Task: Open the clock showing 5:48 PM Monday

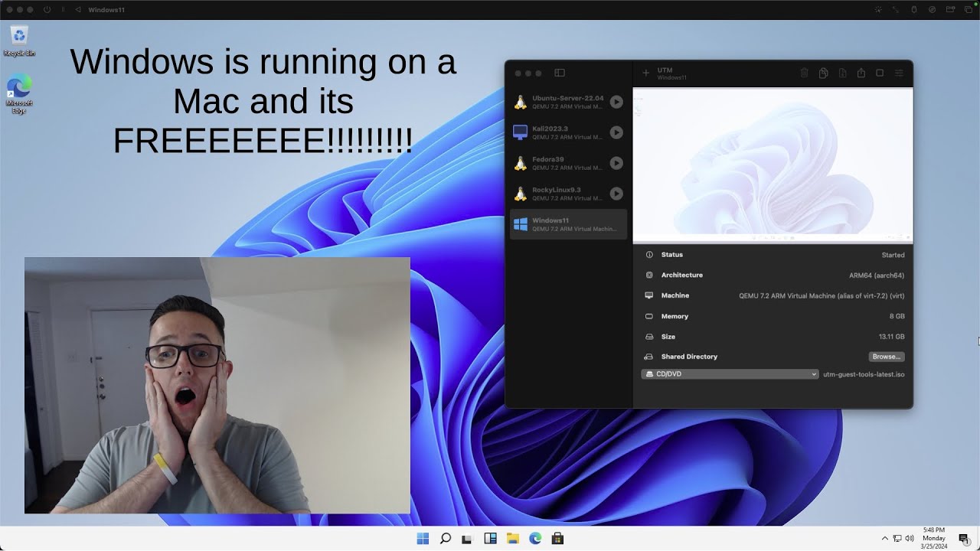Action: 934,538
